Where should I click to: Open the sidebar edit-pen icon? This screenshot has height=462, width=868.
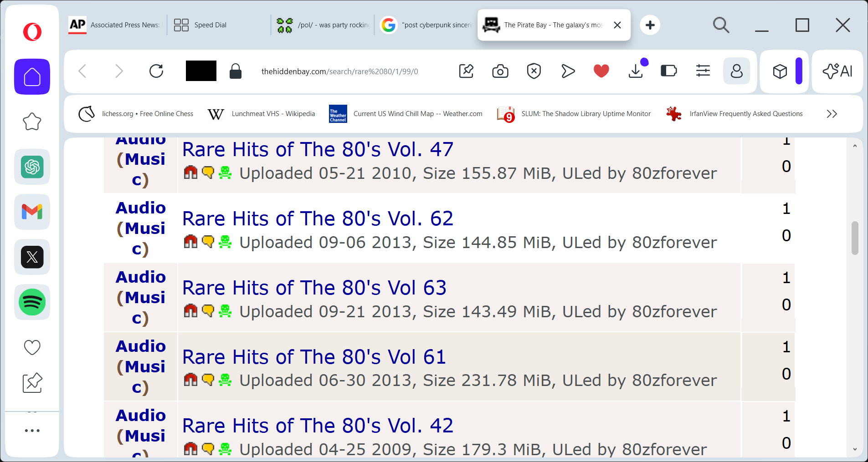pos(32,383)
